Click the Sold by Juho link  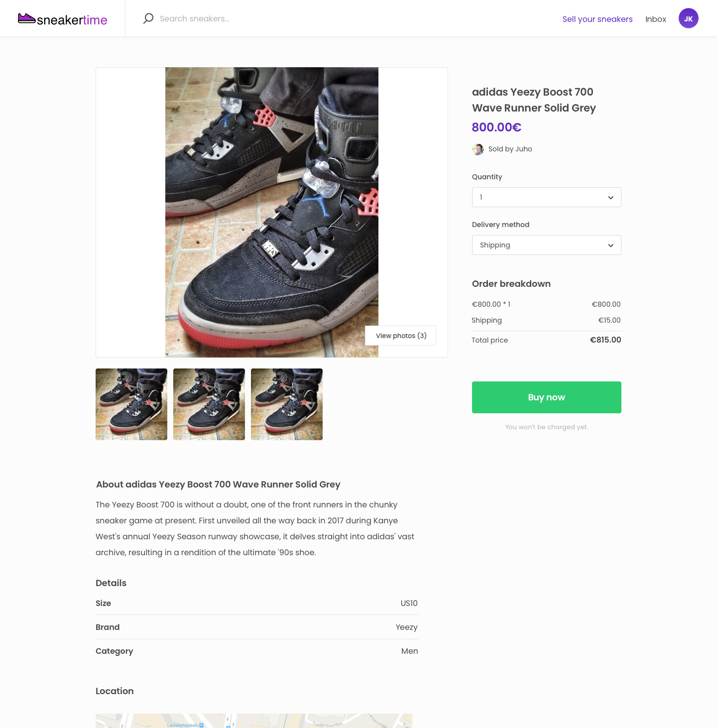click(x=510, y=149)
